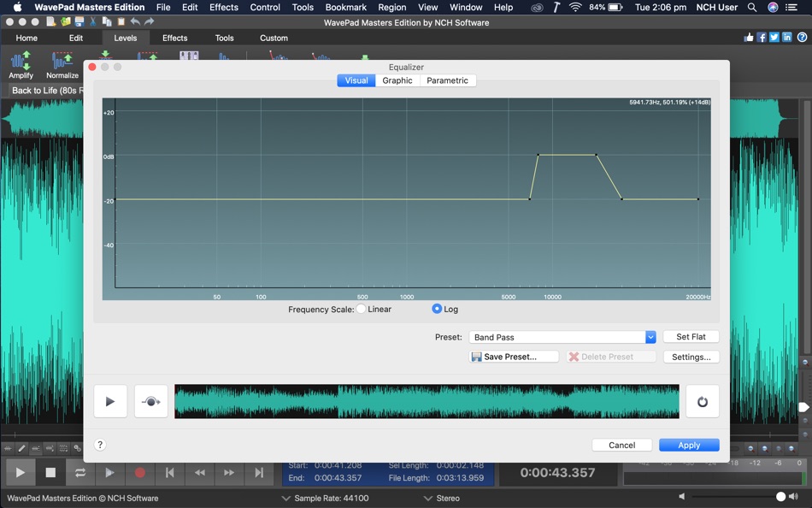Click the Set Flat button

[x=691, y=337]
